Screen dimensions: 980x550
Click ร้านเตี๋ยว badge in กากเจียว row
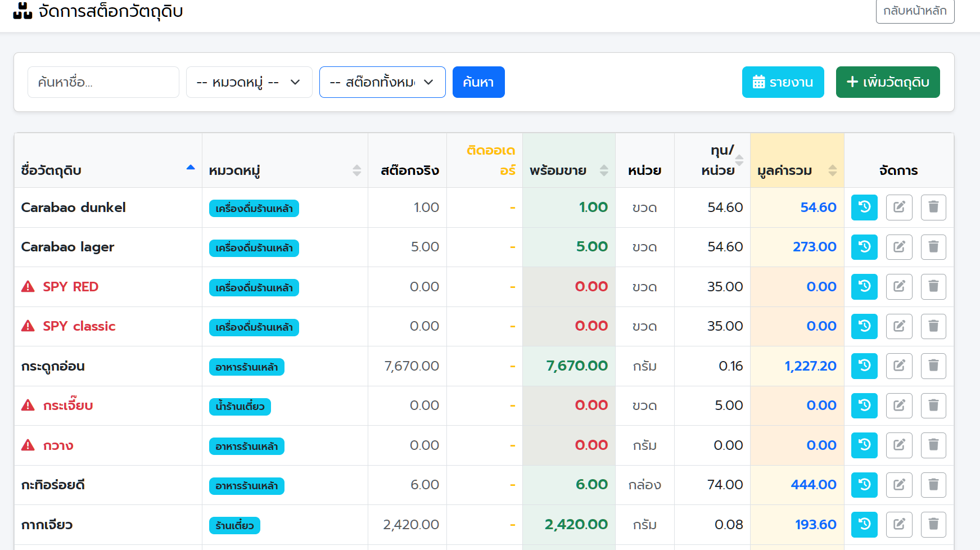point(234,525)
